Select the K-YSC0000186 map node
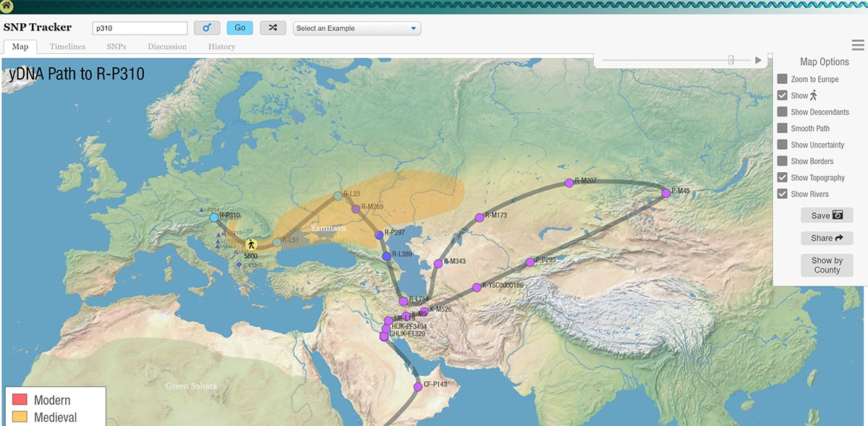 pyautogui.click(x=476, y=288)
